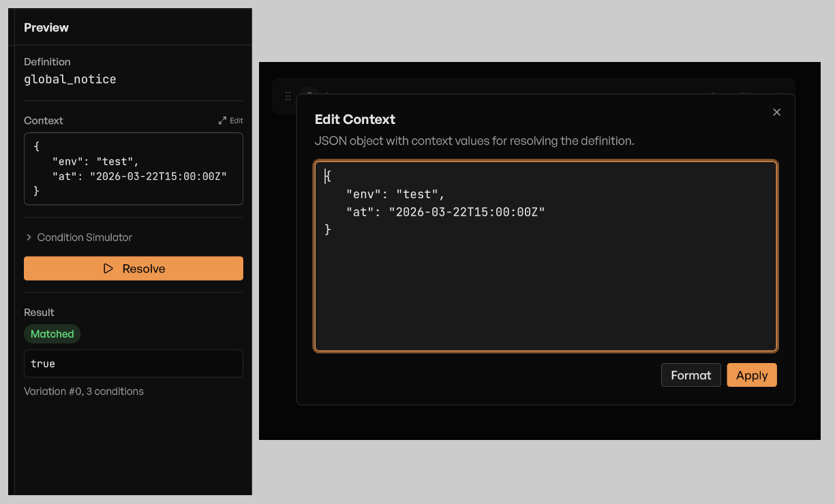The width and height of the screenshot is (835, 504).
Task: Click the Variation #0, 3 conditions text
Action: [84, 392]
